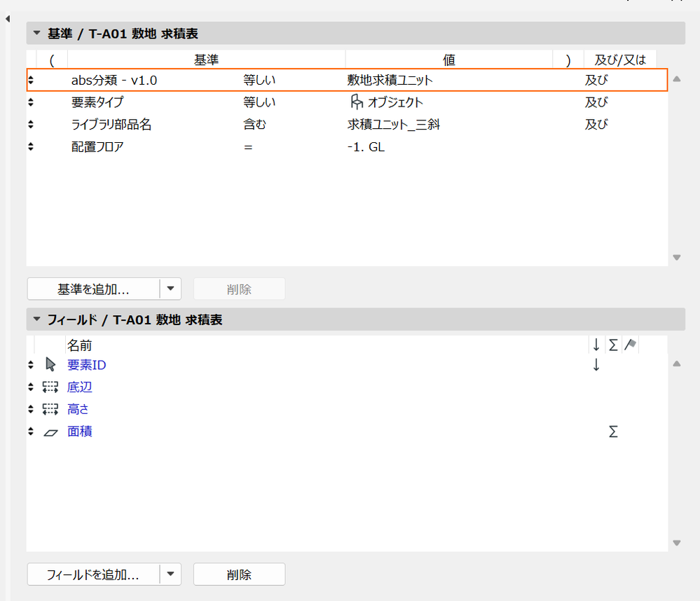Viewport: 700px width, 601px height.
Task: Click the fields list scroll-down arrow
Action: pyautogui.click(x=677, y=543)
